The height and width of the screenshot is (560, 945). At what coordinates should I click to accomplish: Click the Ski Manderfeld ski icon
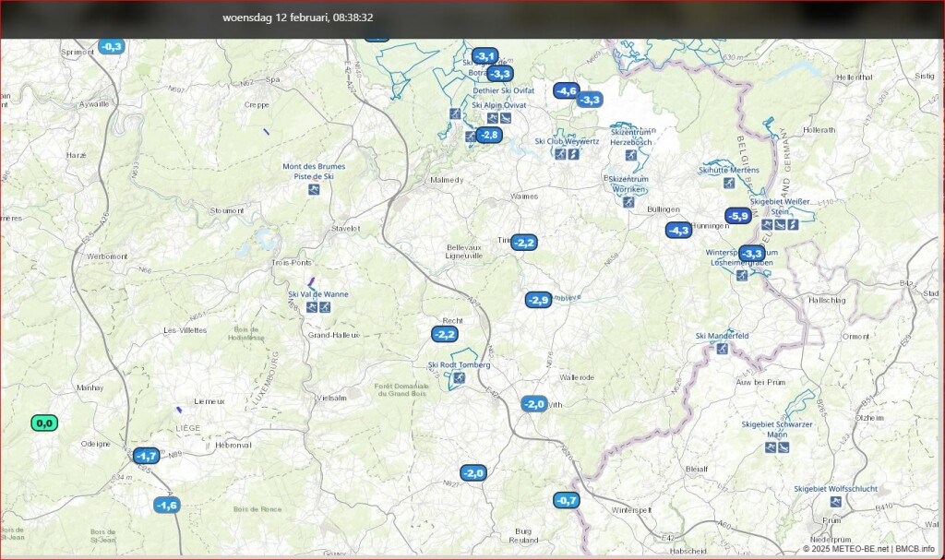click(722, 349)
